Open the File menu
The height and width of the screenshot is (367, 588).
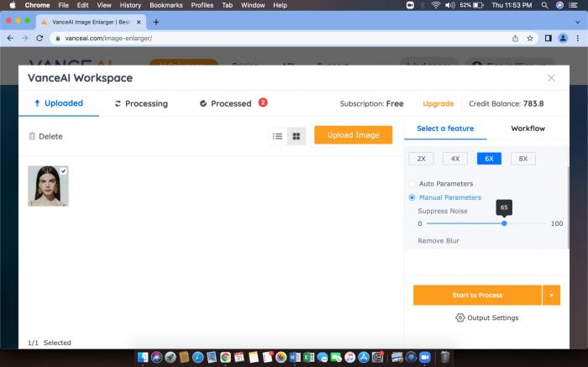point(63,5)
